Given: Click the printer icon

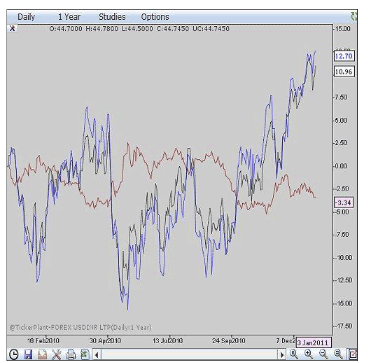Looking at the screenshot, I should click(x=71, y=354).
